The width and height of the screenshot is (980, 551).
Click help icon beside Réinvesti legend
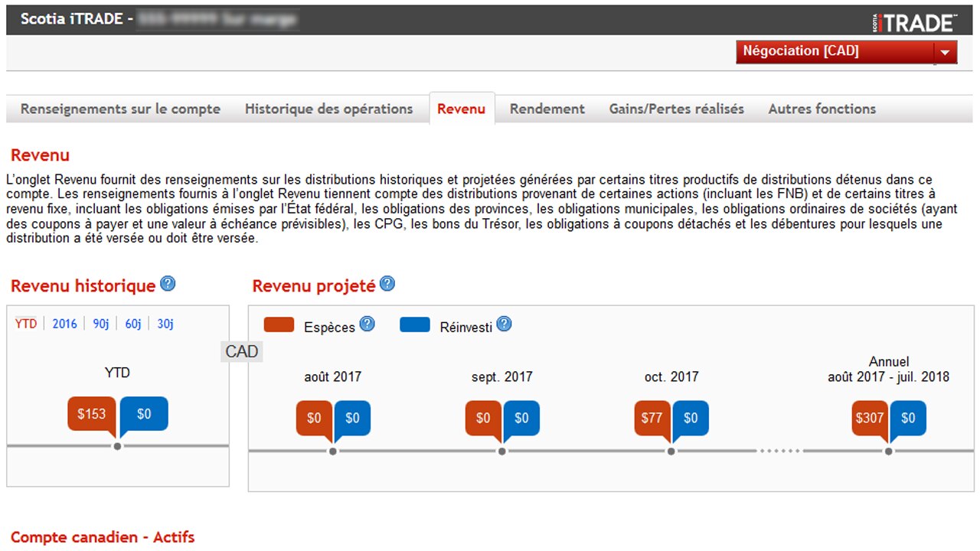click(x=504, y=324)
